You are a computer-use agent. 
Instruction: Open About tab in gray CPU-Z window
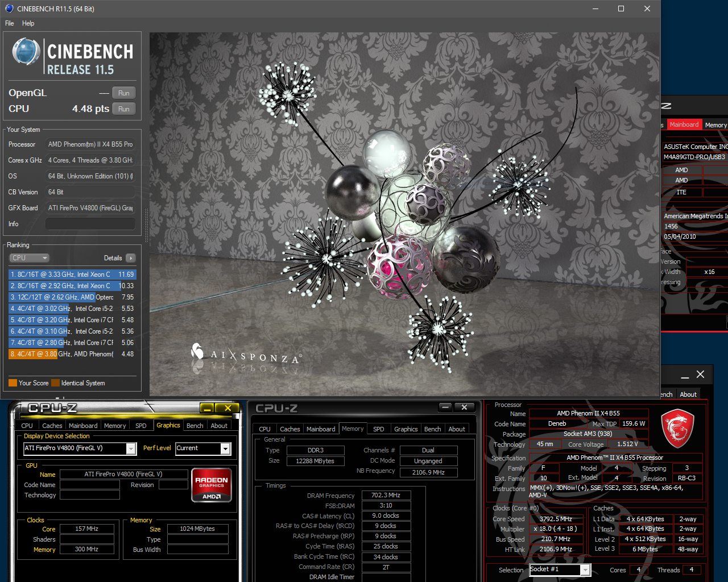click(457, 429)
